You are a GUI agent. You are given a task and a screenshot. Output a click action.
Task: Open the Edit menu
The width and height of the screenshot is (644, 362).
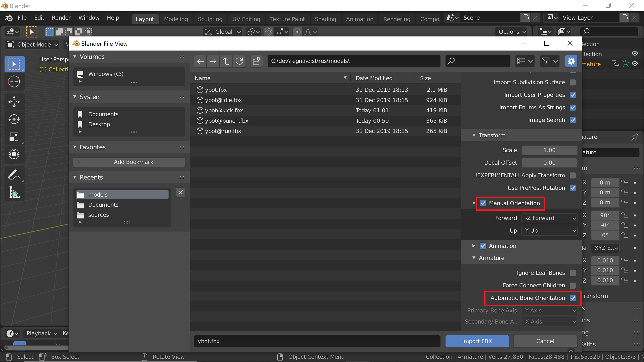(39, 18)
